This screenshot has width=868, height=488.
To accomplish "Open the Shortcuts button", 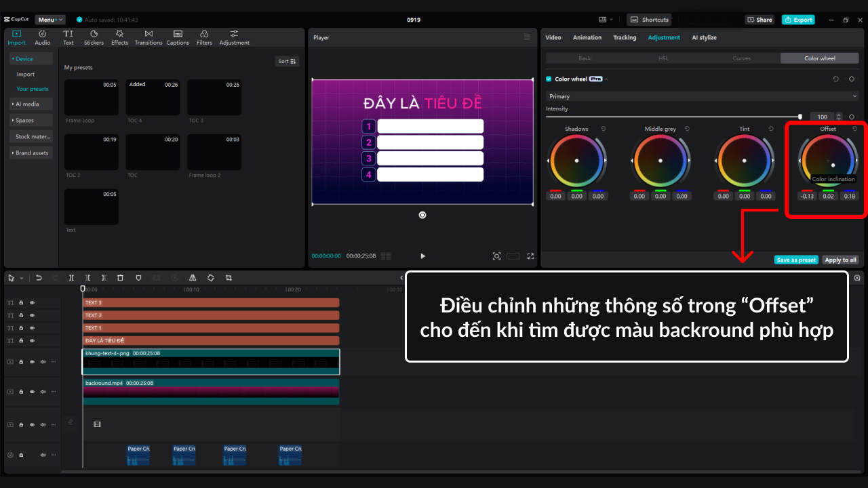I will (650, 20).
